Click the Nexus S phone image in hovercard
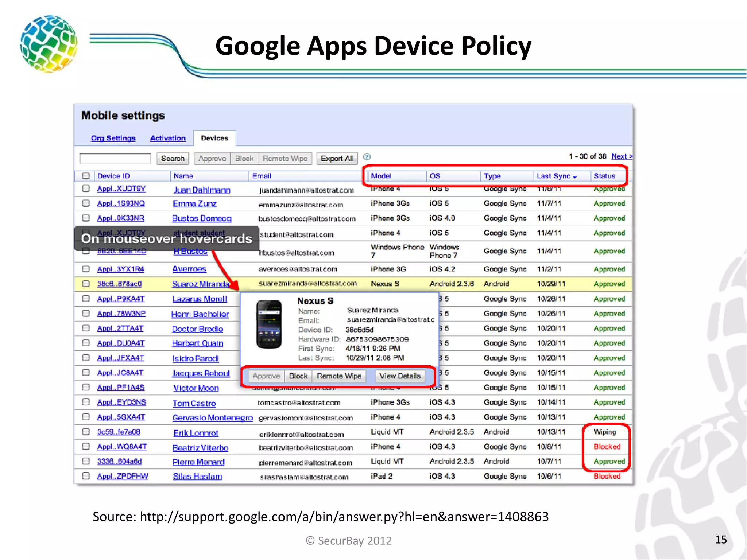 click(269, 324)
